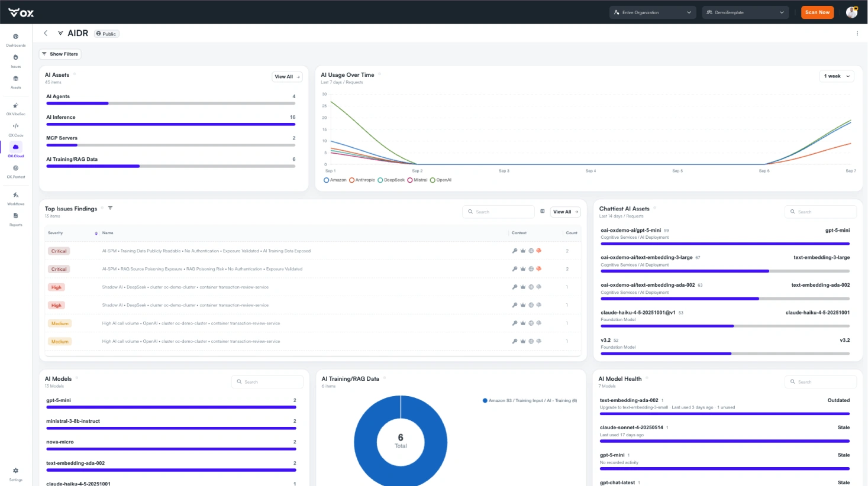
Task: Toggle OpenAI series in chart legend
Action: tap(441, 180)
